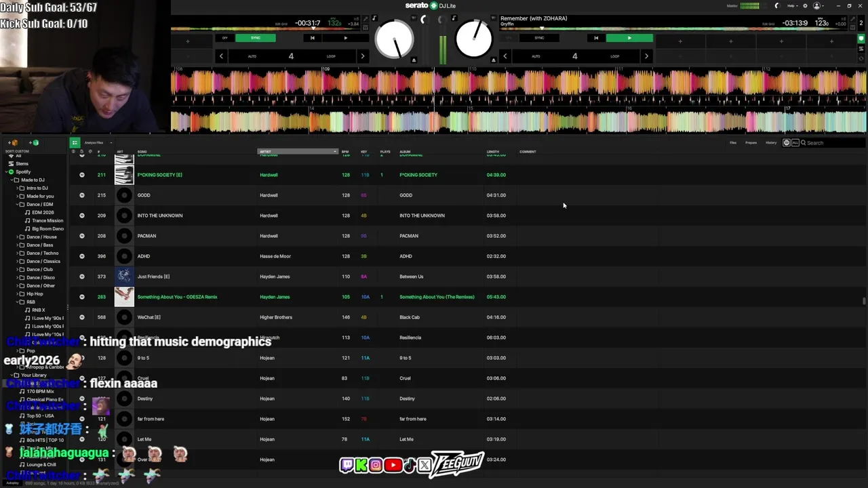
Task: Eject the track from the left deck
Action: click(414, 60)
